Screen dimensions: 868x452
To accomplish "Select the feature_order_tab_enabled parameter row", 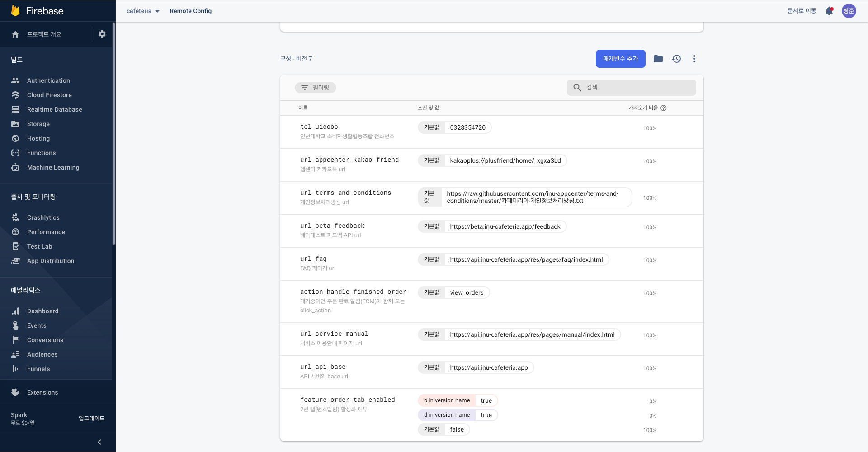I will pyautogui.click(x=347, y=400).
